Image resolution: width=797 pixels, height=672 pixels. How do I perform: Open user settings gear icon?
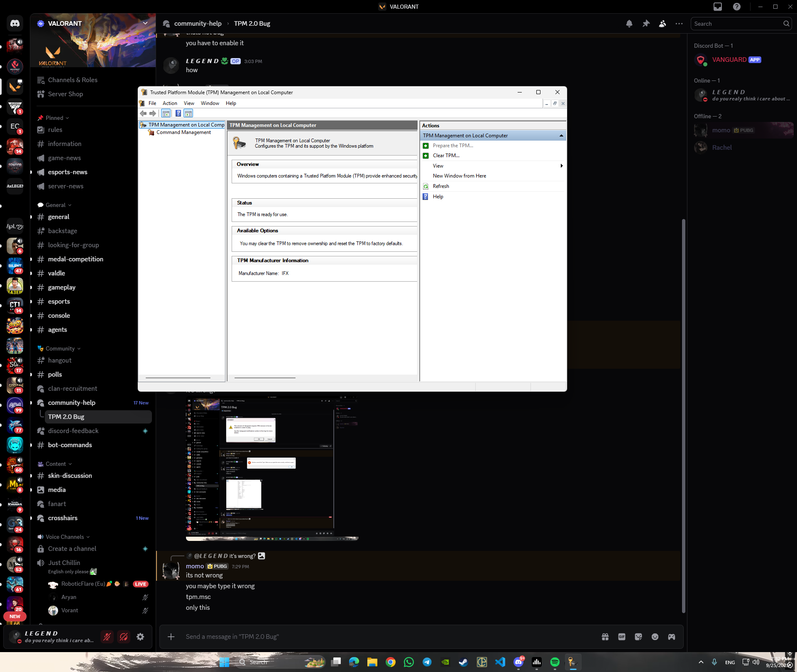(x=140, y=637)
